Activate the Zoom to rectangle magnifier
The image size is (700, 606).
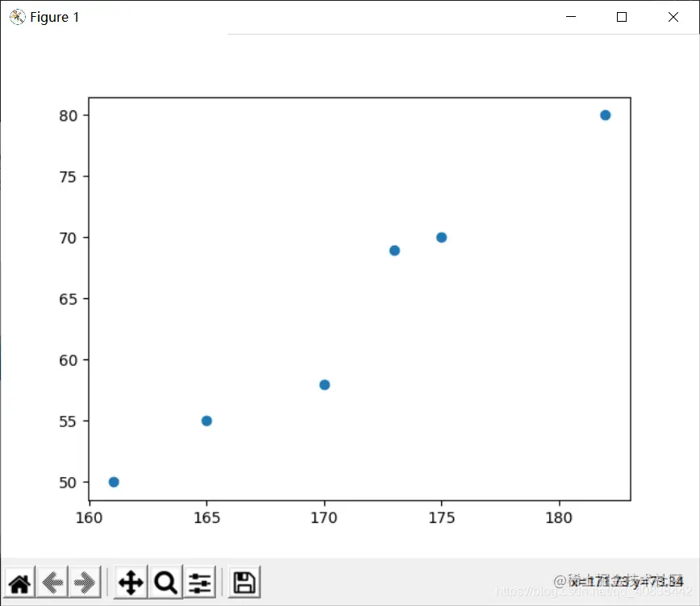point(165,582)
